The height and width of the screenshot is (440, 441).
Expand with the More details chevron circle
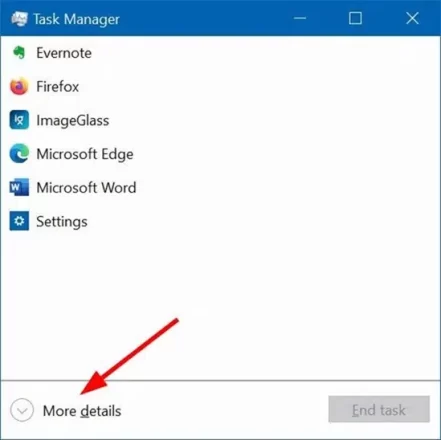pyautogui.click(x=22, y=410)
